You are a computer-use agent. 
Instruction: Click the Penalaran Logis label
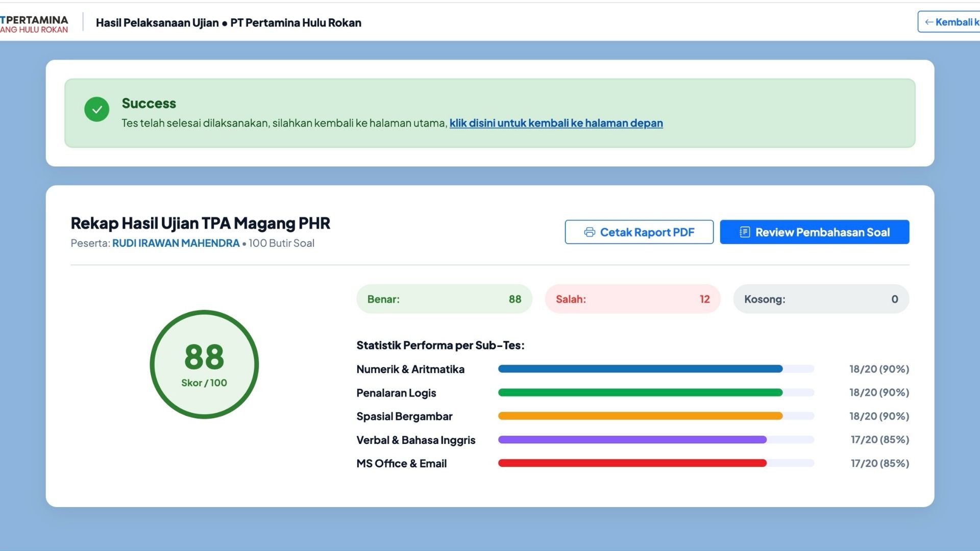(x=396, y=393)
